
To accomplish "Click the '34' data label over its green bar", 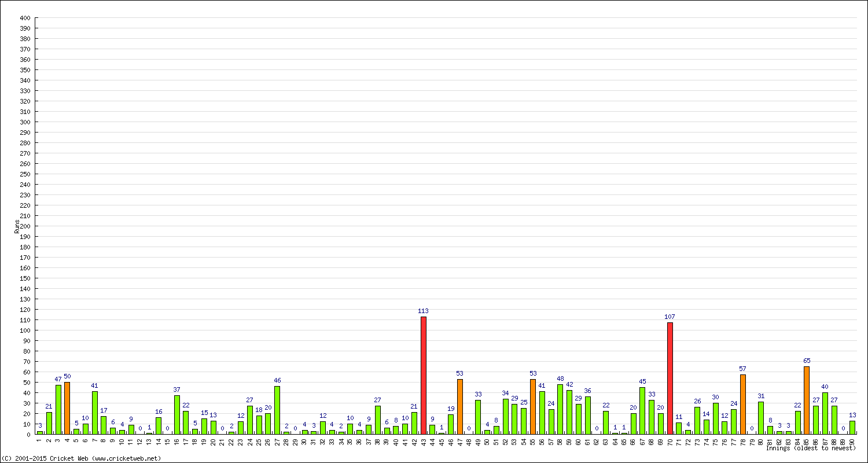I will (506, 393).
